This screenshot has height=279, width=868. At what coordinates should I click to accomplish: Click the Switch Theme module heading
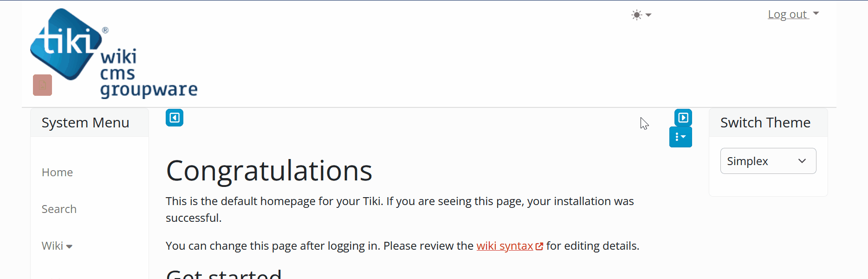(x=765, y=123)
